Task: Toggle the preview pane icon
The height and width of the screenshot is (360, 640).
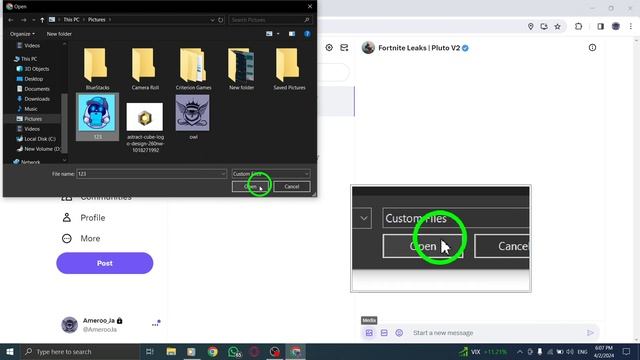Action: [292, 34]
